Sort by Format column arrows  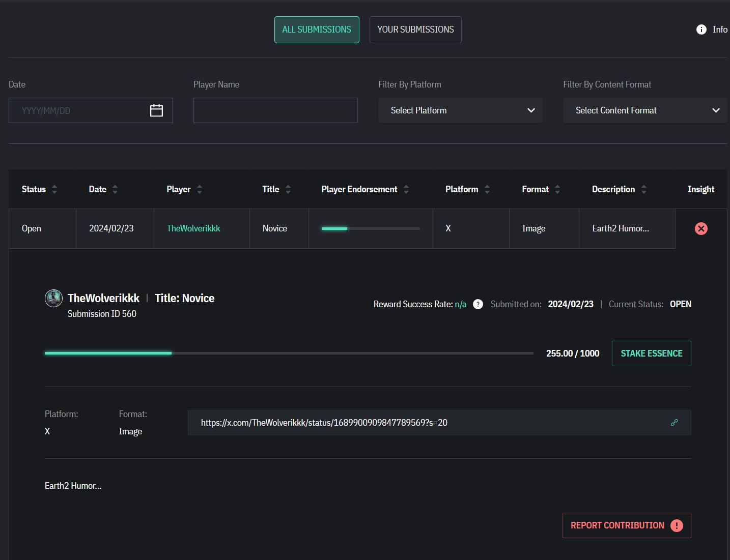[x=557, y=189]
